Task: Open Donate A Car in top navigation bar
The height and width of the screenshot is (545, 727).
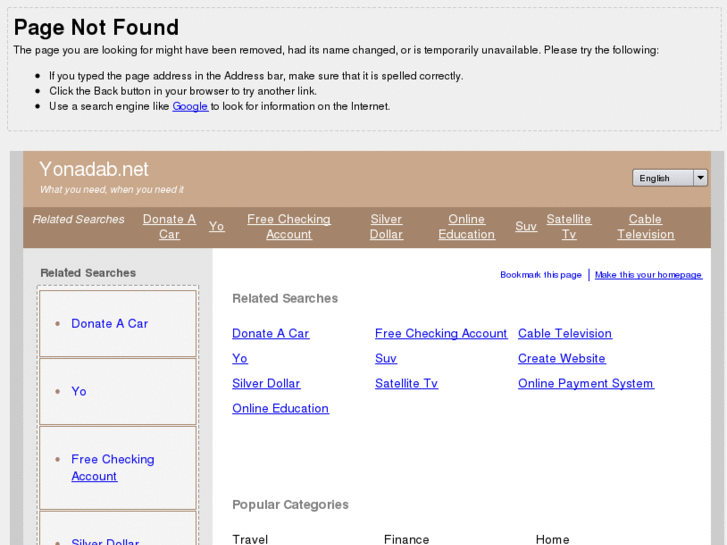Action: pyautogui.click(x=169, y=227)
